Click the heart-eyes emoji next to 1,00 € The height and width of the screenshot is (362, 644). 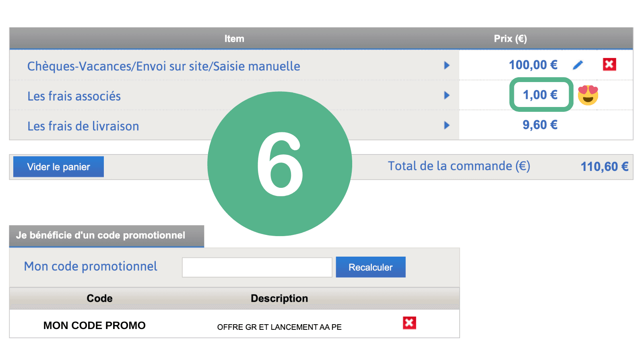pos(588,95)
